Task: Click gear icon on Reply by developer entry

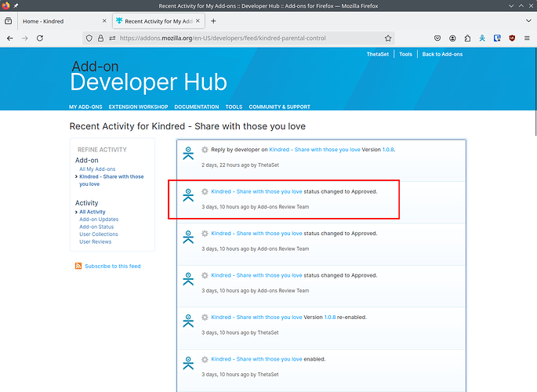Action: 205,150
